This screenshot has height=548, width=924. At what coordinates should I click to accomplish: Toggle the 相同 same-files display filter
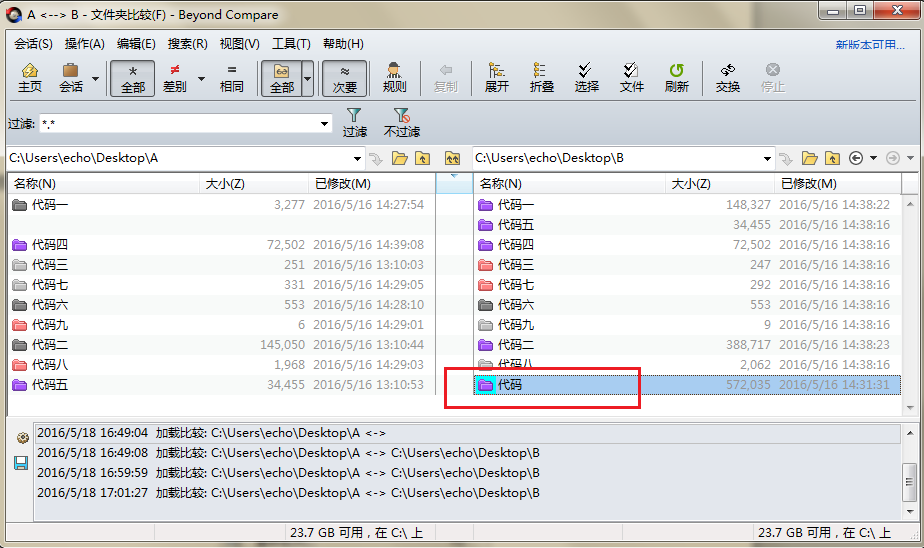point(232,78)
